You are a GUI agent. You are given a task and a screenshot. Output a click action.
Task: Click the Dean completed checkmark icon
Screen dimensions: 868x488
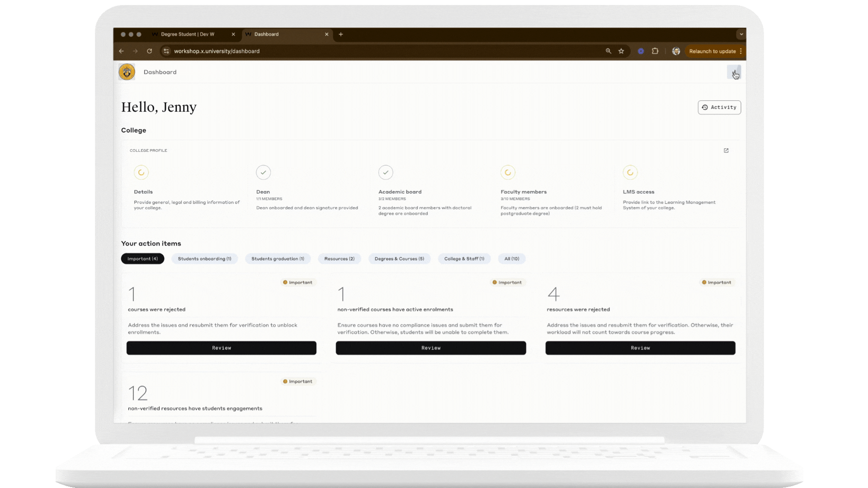pos(263,172)
